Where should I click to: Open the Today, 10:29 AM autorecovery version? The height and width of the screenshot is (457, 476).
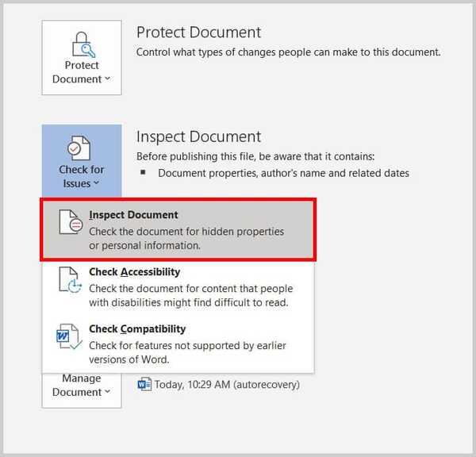[x=227, y=385]
